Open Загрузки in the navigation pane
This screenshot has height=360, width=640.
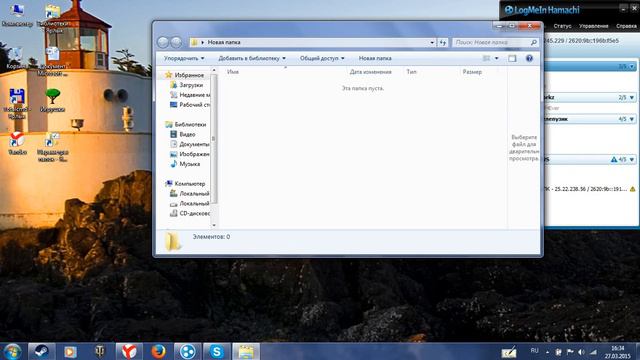click(x=191, y=85)
